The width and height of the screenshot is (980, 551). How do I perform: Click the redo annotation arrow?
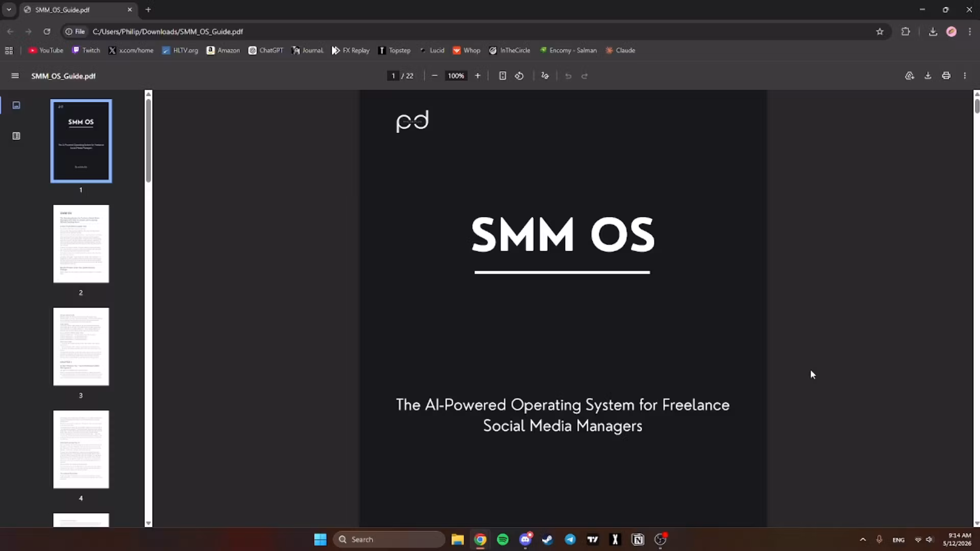pyautogui.click(x=584, y=76)
